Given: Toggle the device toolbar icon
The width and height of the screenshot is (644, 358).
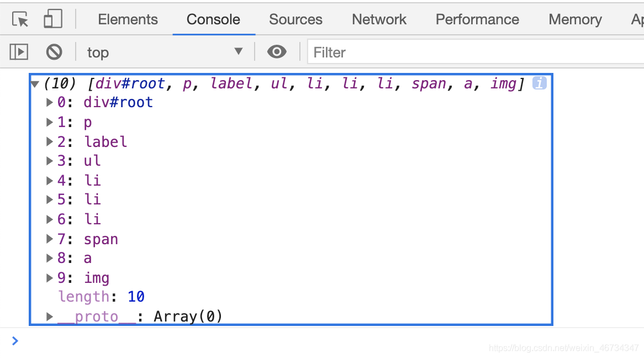Looking at the screenshot, I should pyautogui.click(x=53, y=19).
